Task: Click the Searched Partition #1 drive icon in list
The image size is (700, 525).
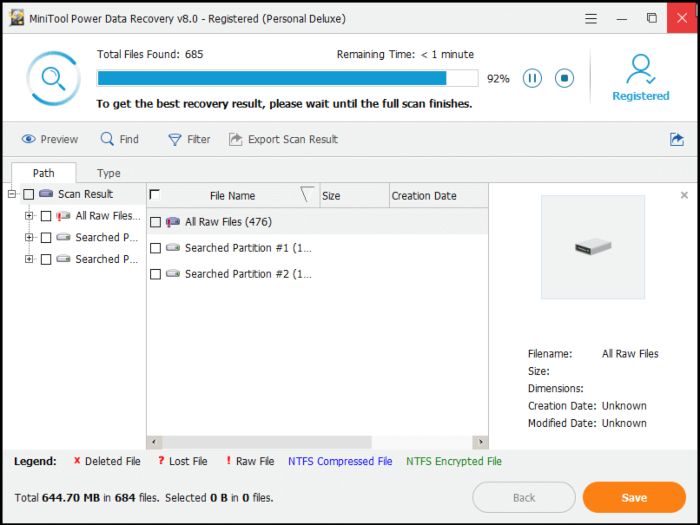Action: (x=173, y=247)
